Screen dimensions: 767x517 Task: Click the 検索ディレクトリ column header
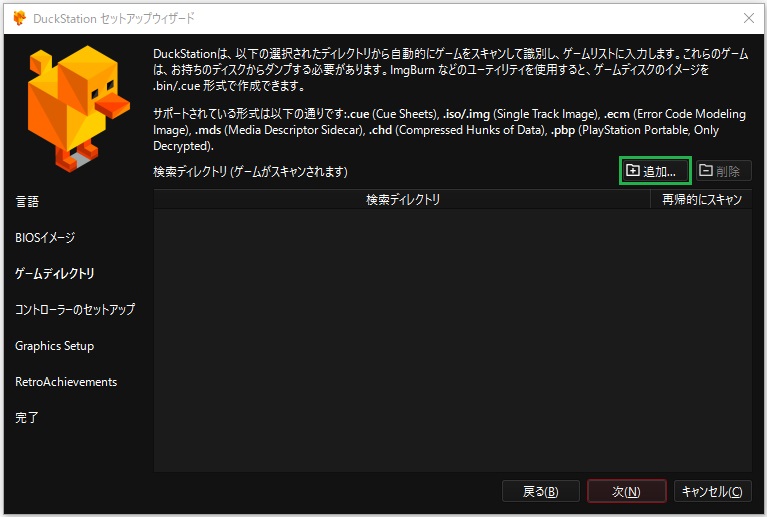(x=402, y=200)
